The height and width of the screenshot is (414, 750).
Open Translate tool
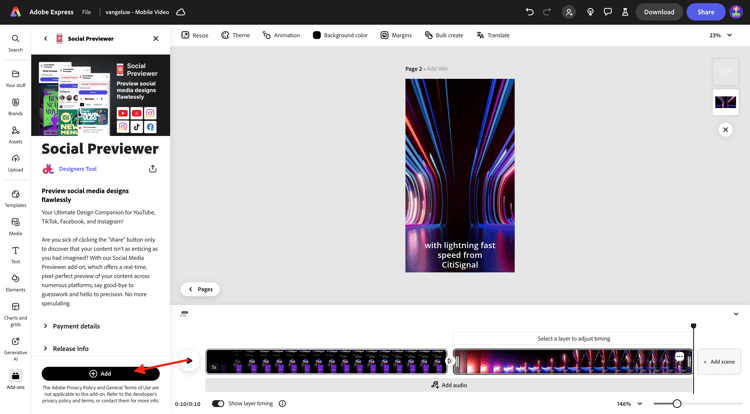493,35
